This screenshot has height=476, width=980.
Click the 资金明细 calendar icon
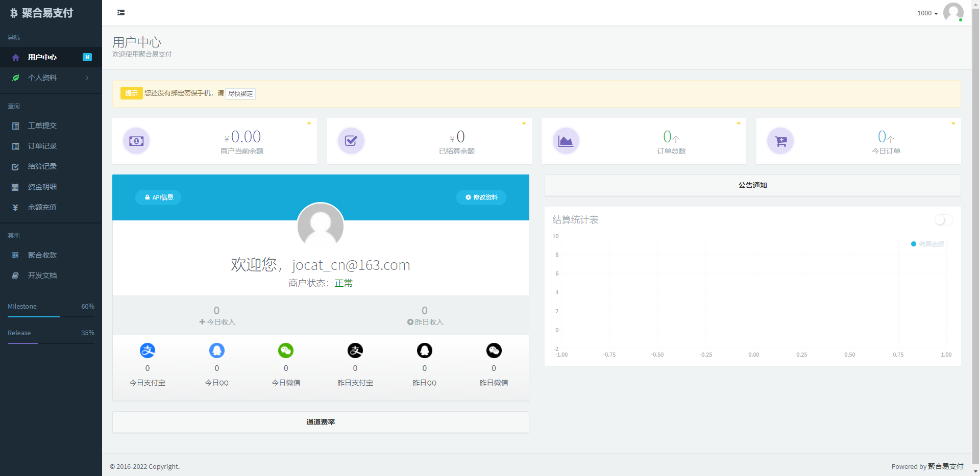click(15, 187)
